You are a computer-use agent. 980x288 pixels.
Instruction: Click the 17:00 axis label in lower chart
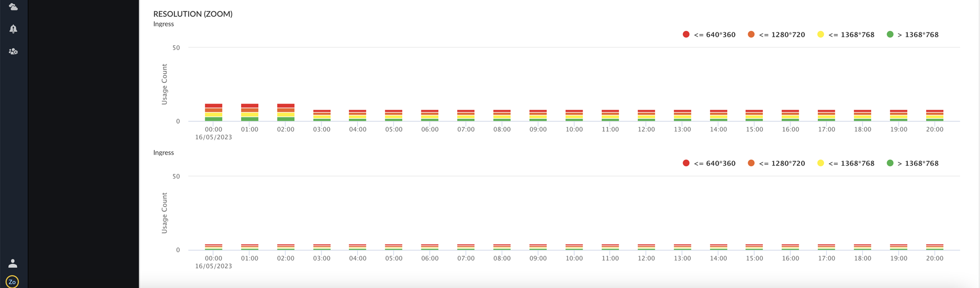tap(827, 259)
